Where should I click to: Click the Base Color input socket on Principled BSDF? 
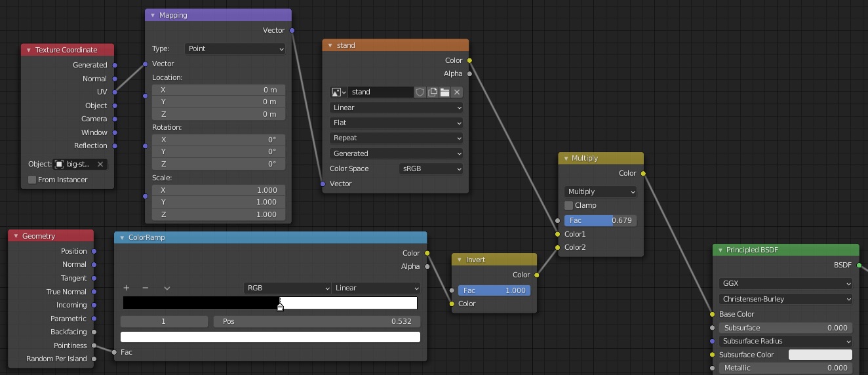click(x=713, y=314)
